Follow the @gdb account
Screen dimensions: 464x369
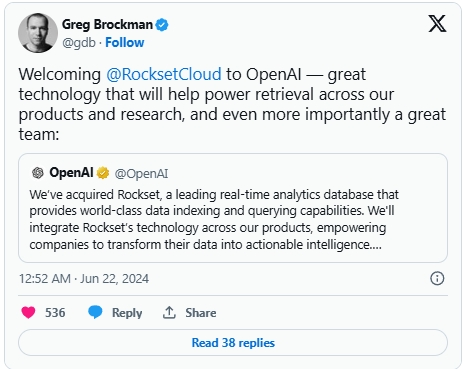pyautogui.click(x=125, y=42)
